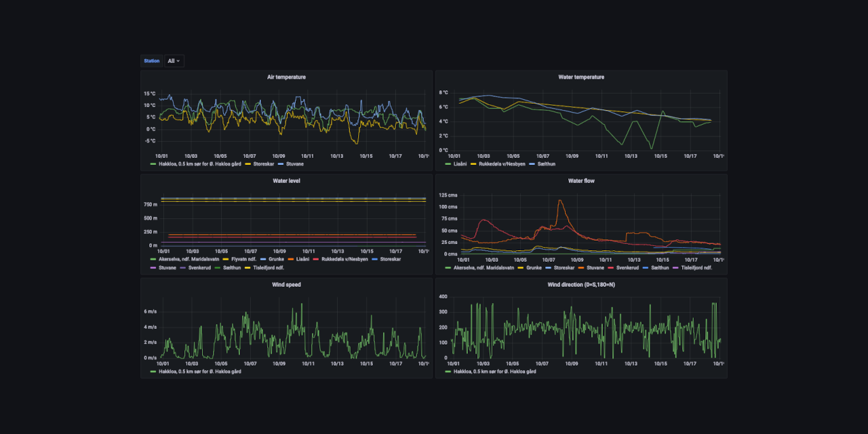Toggle Rukkedøla v/Nesbyen in Water temperature legend

502,164
